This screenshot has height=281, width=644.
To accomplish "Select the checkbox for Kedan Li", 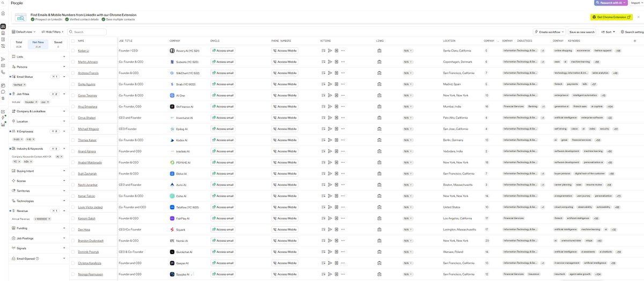I will [x=73, y=51].
